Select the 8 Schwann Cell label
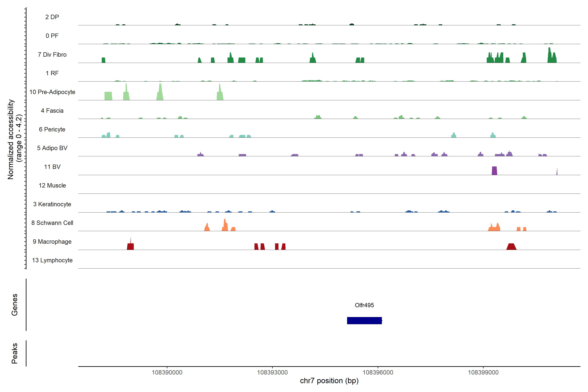This screenshot has width=588, height=392. pos(52,223)
